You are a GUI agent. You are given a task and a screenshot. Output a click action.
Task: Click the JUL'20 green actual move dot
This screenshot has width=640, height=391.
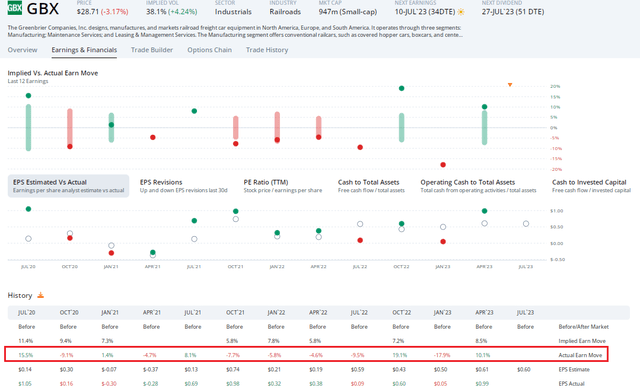[28, 96]
